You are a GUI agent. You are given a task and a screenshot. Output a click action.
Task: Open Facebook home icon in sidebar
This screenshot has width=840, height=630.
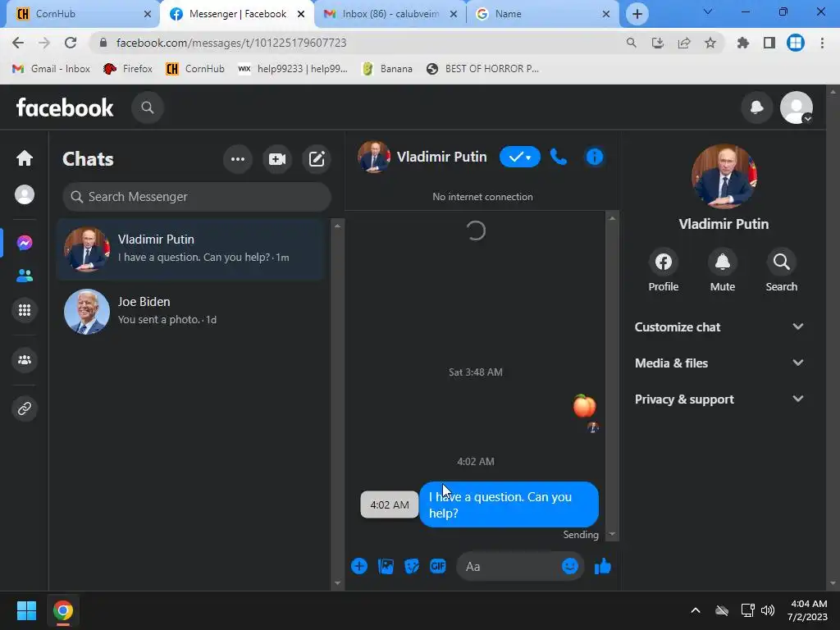coord(25,158)
